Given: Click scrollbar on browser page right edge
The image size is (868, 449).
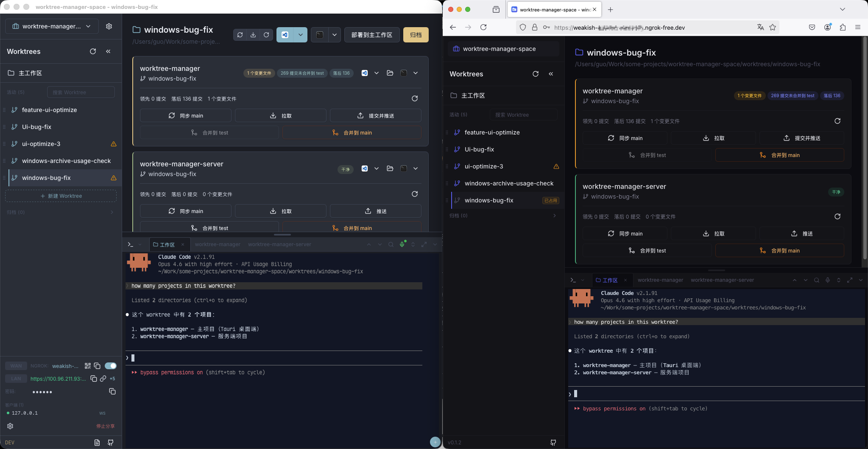Looking at the screenshot, I should [865, 149].
